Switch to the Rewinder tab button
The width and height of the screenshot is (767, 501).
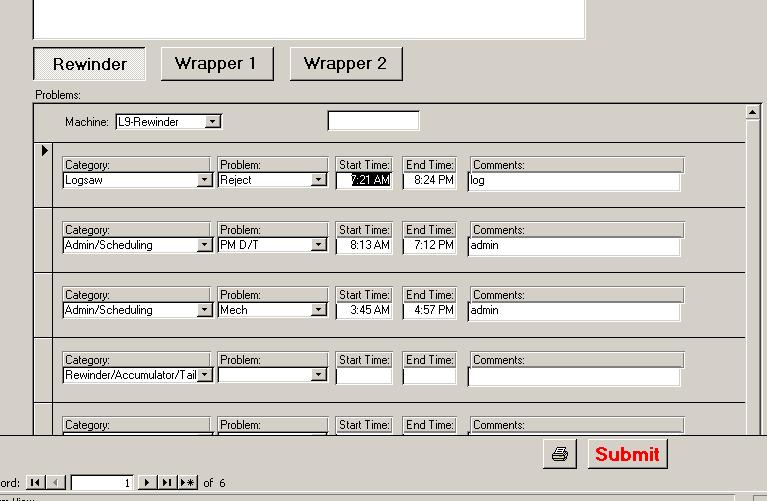pos(90,64)
